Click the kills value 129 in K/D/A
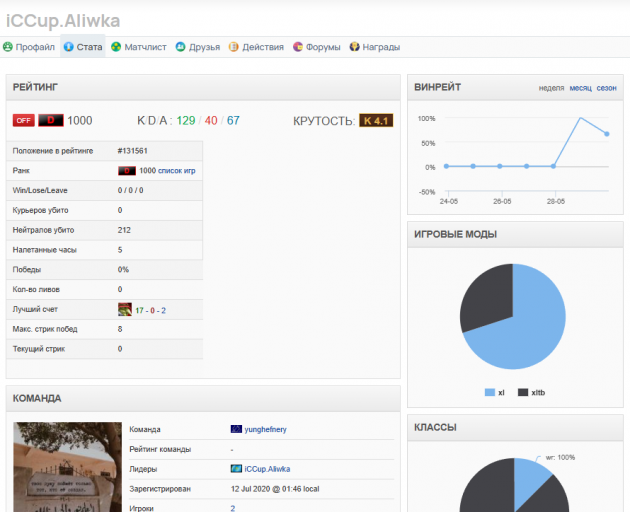The width and height of the screenshot is (630, 512). pyautogui.click(x=186, y=121)
